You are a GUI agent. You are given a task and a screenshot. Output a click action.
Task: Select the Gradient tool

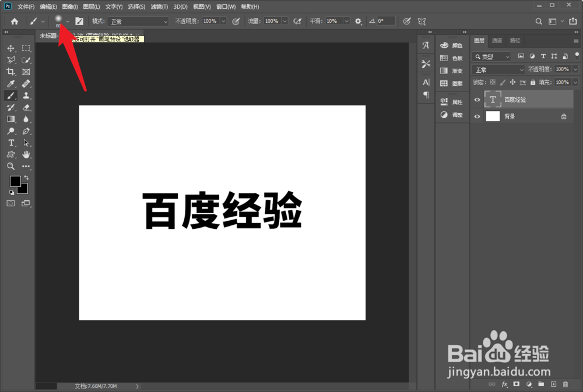point(10,119)
